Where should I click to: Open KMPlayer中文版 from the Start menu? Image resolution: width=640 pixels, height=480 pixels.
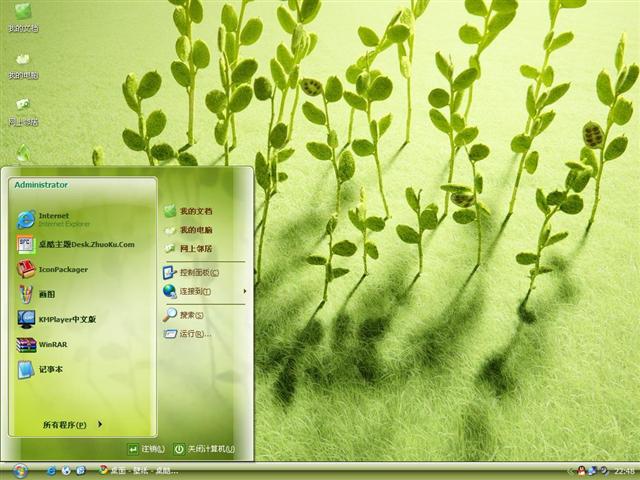pos(56,319)
